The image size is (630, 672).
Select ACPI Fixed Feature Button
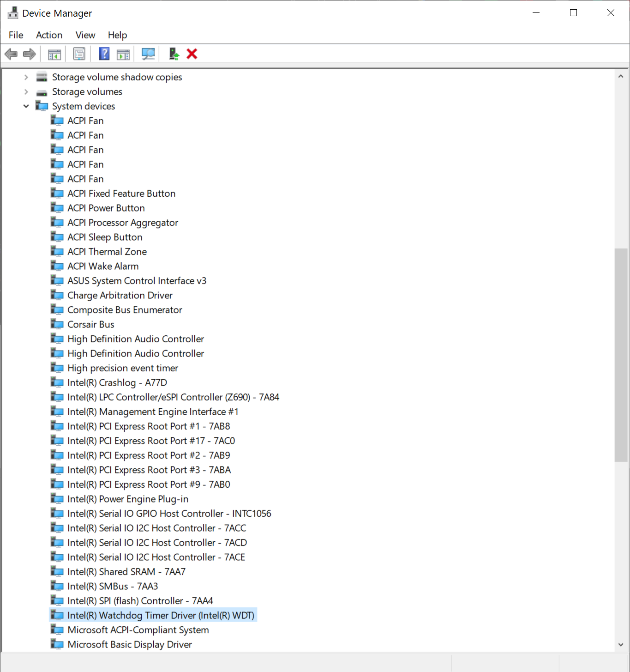point(121,194)
